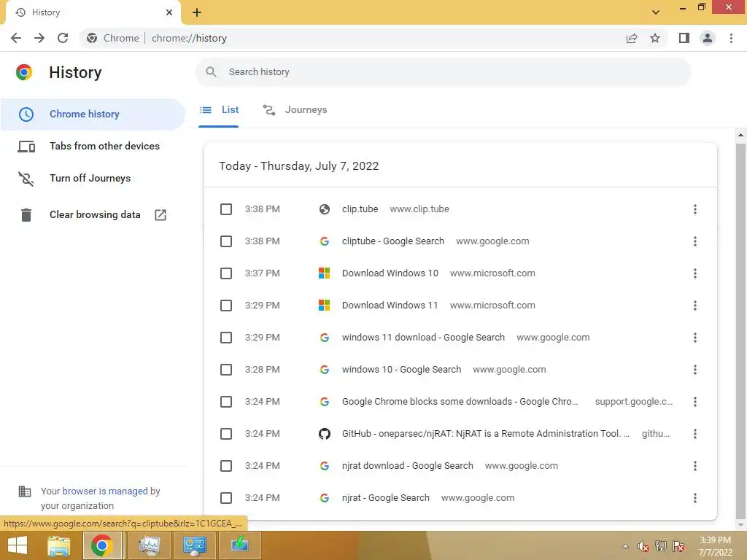This screenshot has height=560, width=747.
Task: Click the Action Center flag tray icon
Action: 679,546
